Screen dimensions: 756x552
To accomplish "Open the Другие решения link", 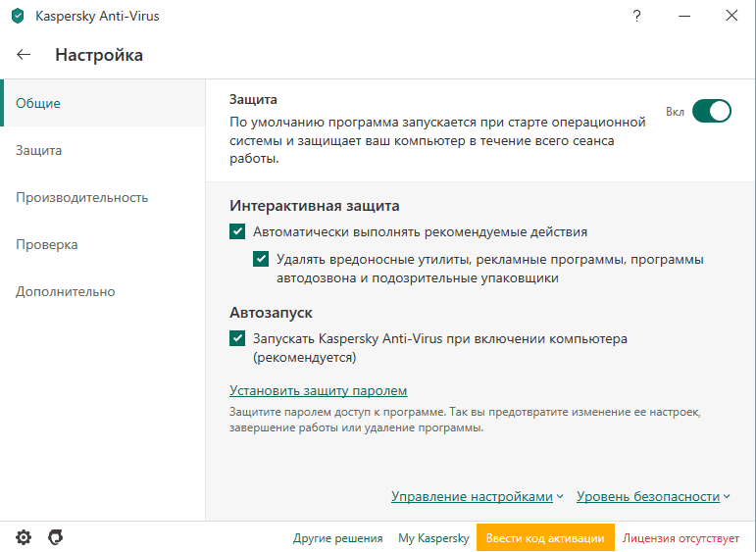I will 337,538.
